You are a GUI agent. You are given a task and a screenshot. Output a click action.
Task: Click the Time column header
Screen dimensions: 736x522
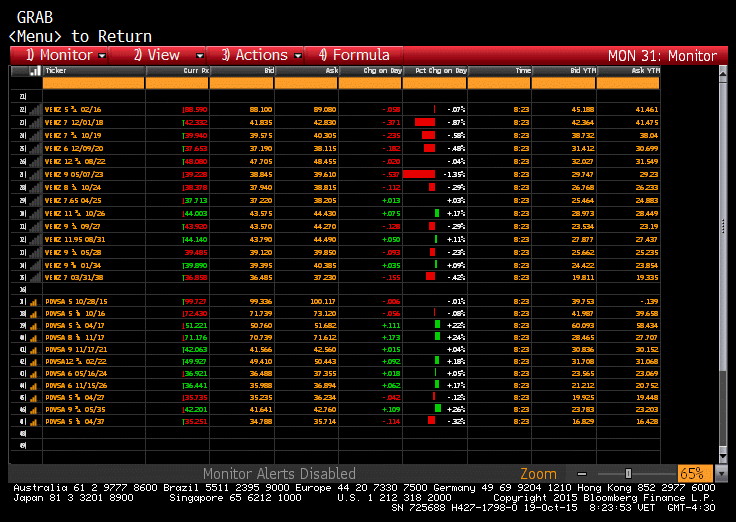point(499,71)
